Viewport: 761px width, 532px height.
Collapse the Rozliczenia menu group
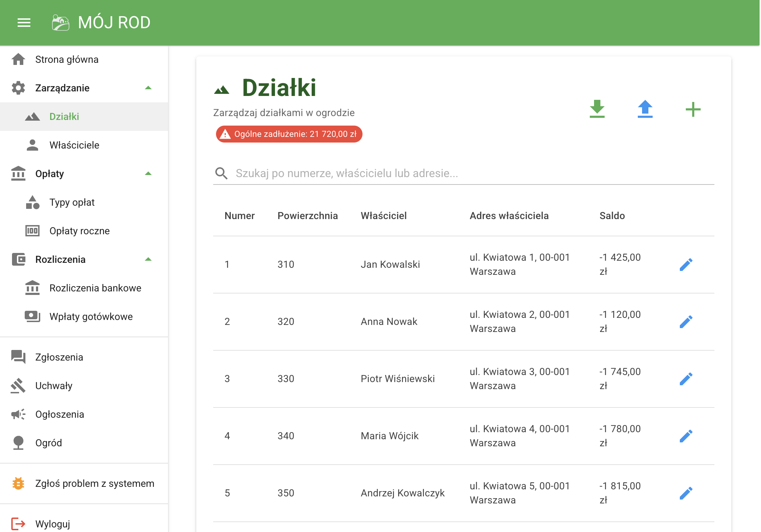click(x=148, y=259)
